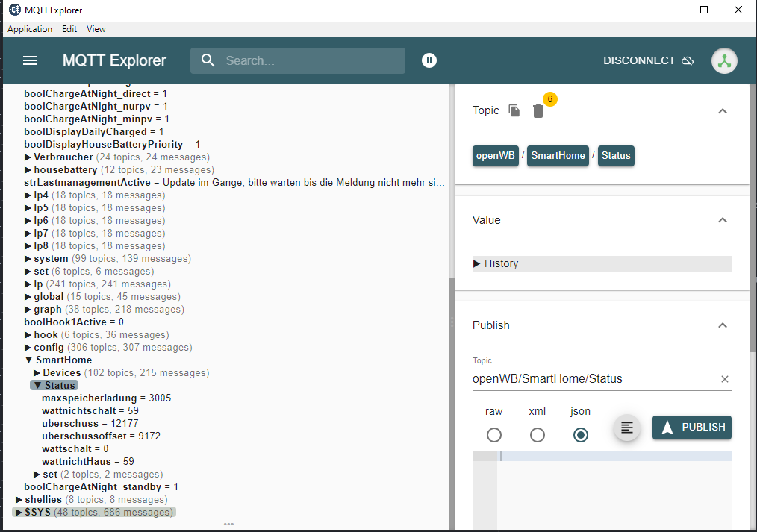Collapse the Topic panel section
Image resolution: width=757 pixels, height=532 pixels.
(722, 111)
